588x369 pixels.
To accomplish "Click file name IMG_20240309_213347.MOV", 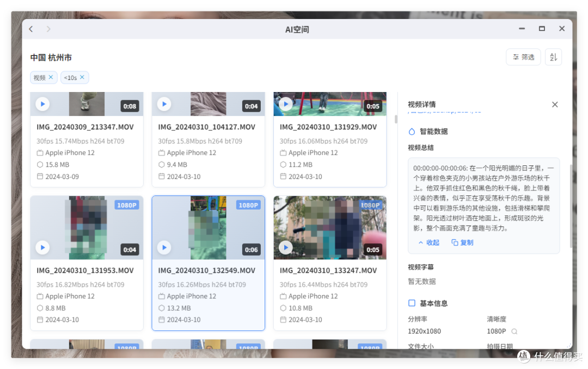I will coord(85,127).
